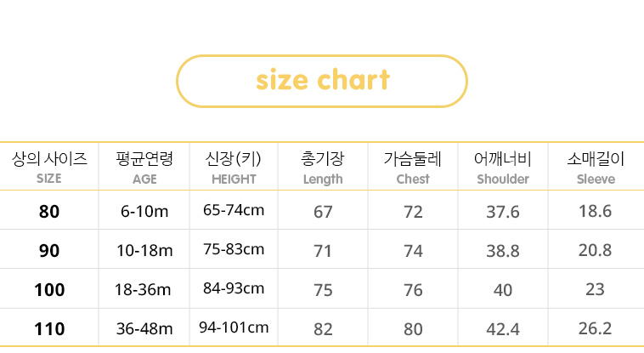This screenshot has width=644, height=353.
Task: Click the yellow size chart banner
Action: (x=322, y=81)
